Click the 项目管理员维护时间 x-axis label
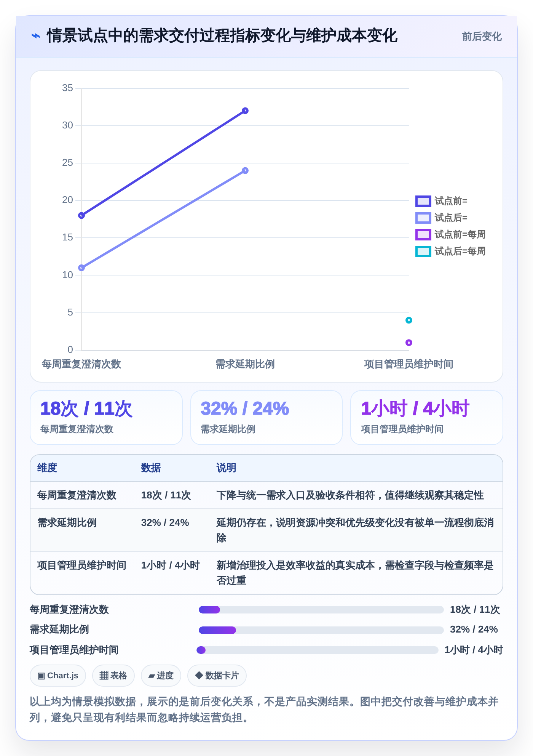533x756 pixels. 409,364
